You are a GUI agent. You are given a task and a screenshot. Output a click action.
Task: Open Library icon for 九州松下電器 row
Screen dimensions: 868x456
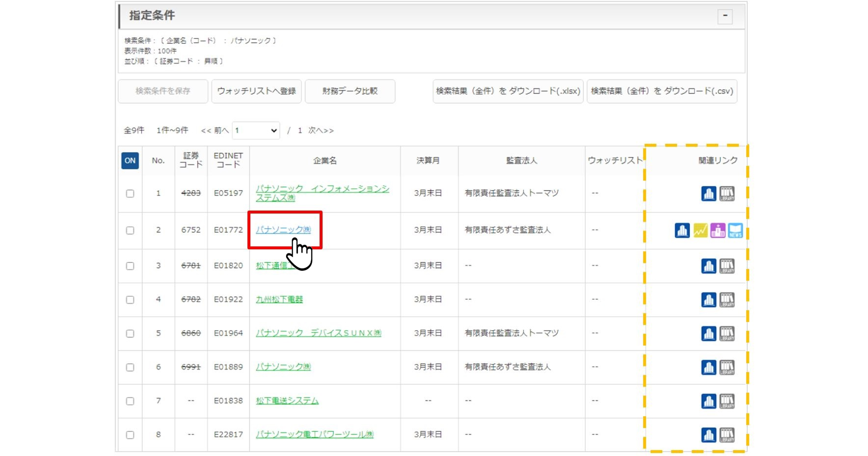727,300
